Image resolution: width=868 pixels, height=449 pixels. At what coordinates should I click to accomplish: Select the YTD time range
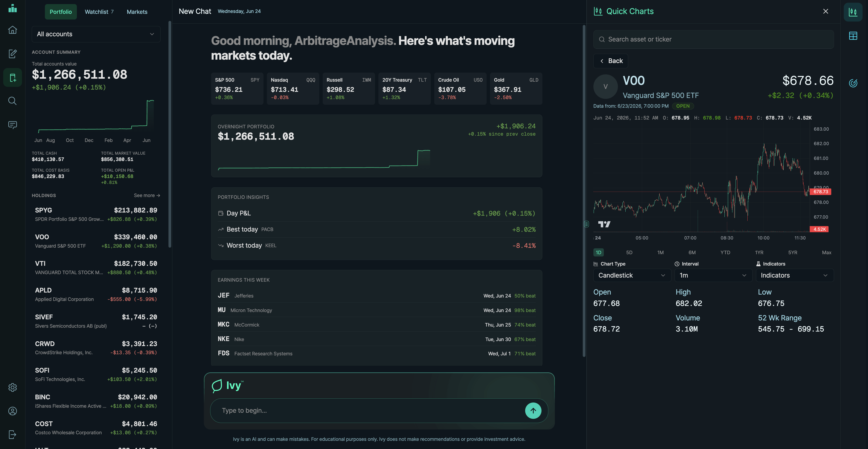[x=725, y=252]
